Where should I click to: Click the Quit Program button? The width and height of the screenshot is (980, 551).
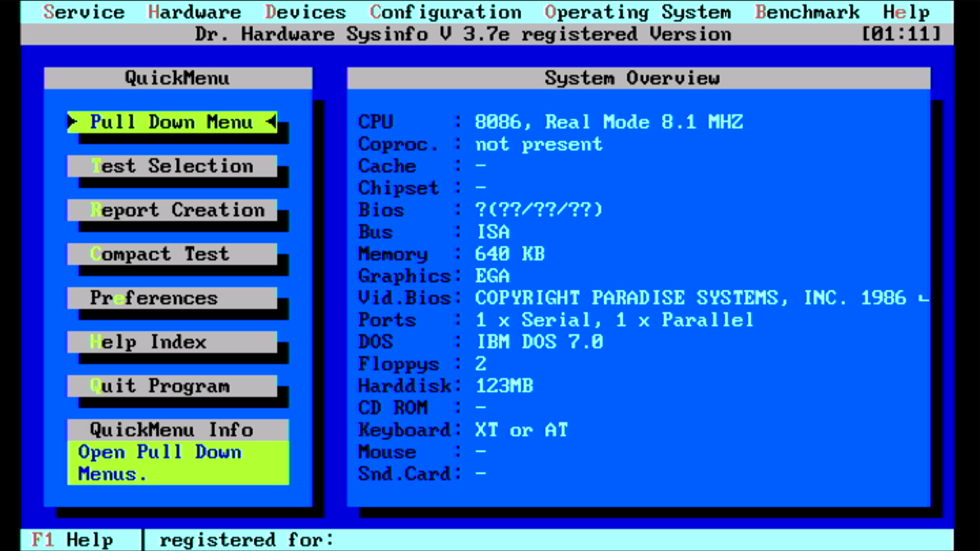click(172, 386)
